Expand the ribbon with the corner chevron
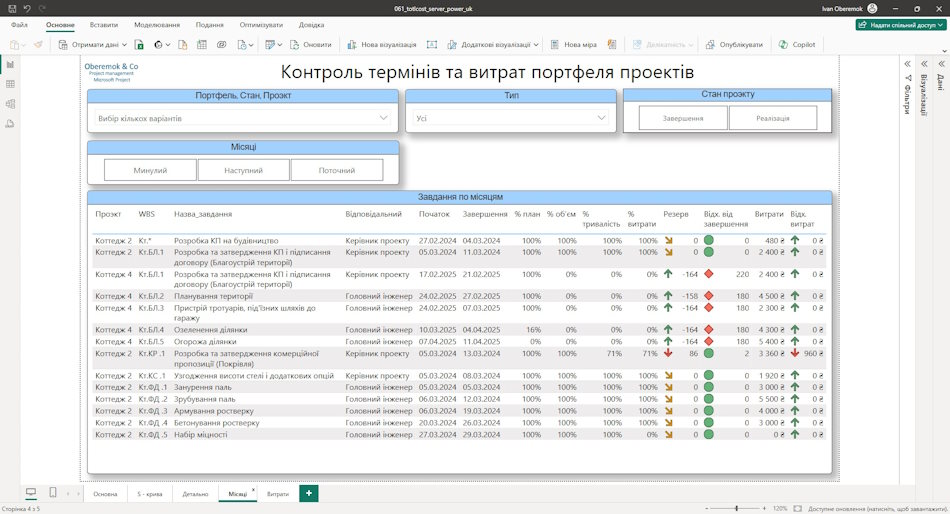The width and height of the screenshot is (950, 514). tap(944, 52)
